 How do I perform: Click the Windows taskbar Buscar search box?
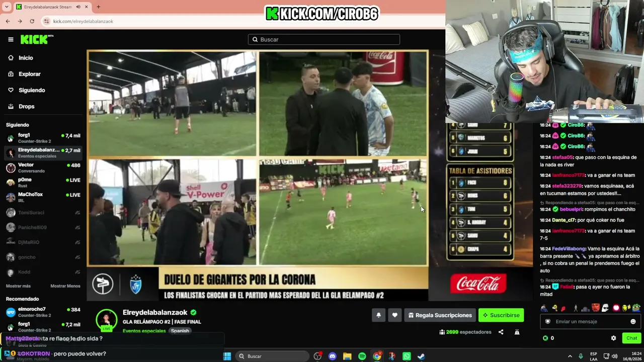coord(271,356)
